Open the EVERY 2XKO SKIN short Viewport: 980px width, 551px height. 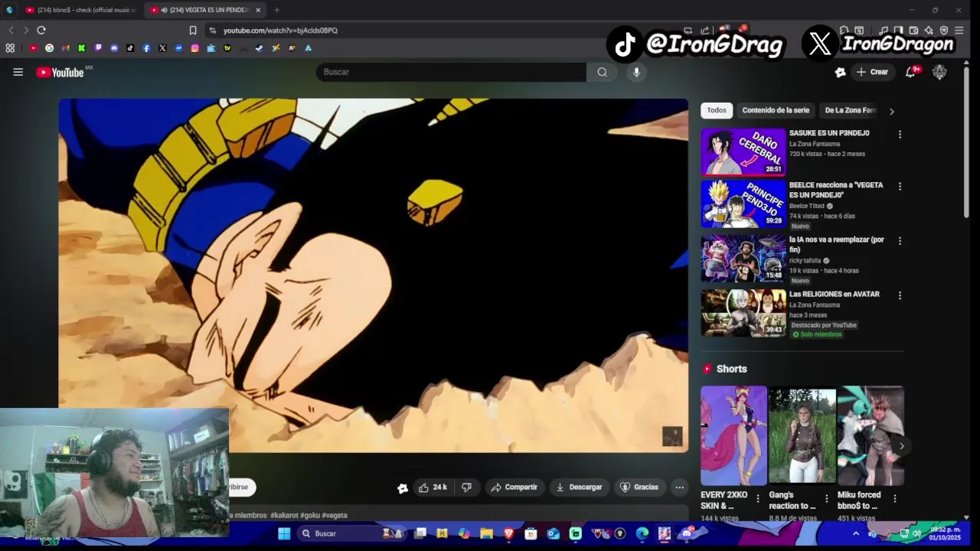tap(733, 435)
